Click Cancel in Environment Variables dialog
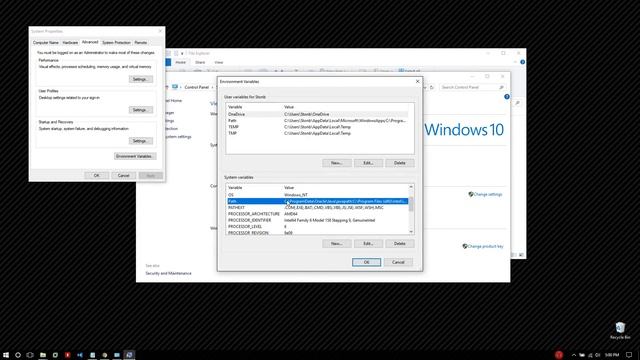 point(398,262)
